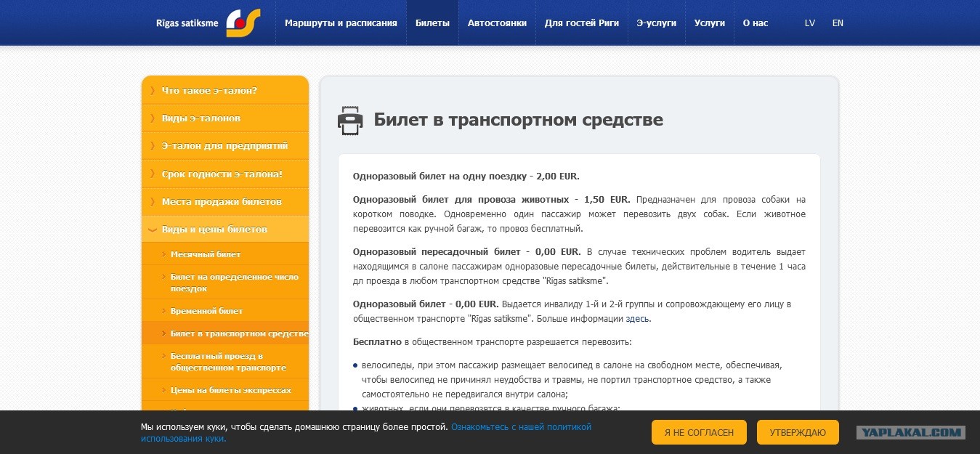980x454 pixels.
Task: Open Временной билет submenu item
Action: [x=225, y=311]
